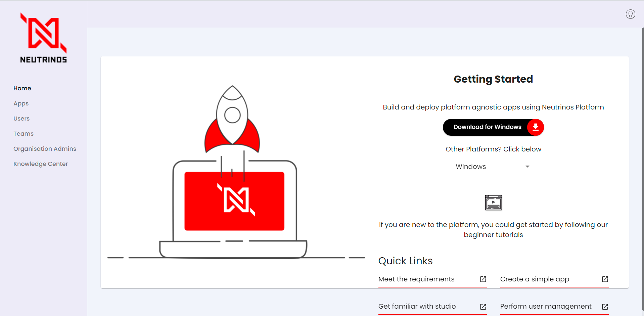Follow the Create a simple app link
The image size is (644, 316).
[x=535, y=279]
